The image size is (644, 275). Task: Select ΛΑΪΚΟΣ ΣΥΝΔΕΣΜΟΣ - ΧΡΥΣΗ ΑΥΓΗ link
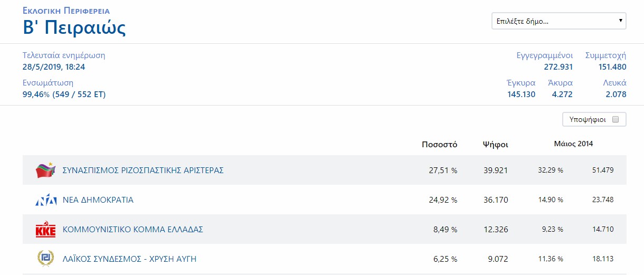point(130,259)
